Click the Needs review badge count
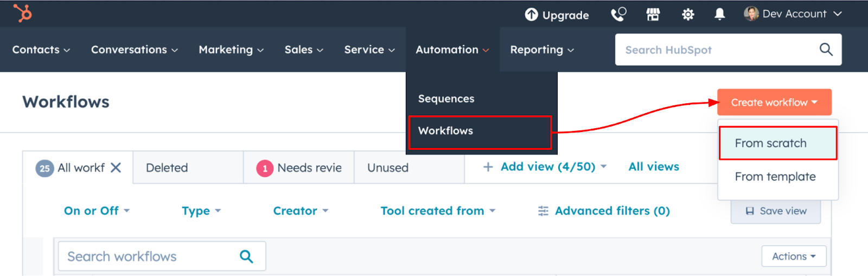The height and width of the screenshot is (276, 868). tap(265, 168)
